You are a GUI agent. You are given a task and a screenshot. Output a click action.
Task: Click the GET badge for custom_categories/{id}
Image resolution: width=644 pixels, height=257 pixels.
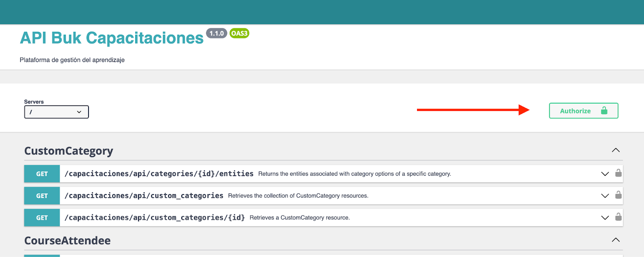click(42, 218)
